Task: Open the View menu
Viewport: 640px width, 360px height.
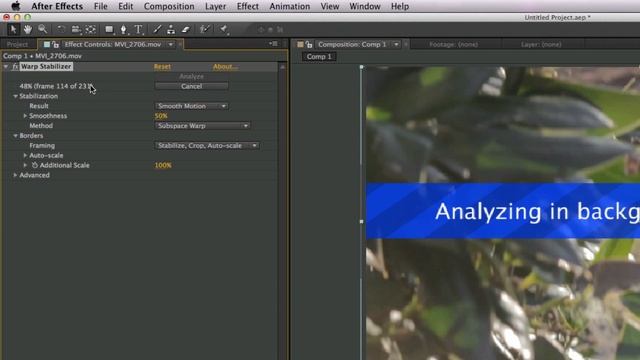Action: pos(329,6)
